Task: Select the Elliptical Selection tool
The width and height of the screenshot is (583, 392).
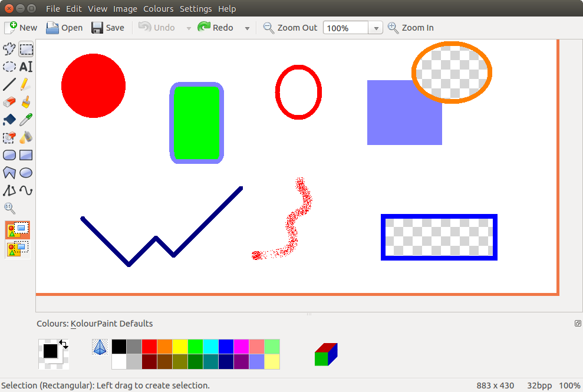Action: [x=9, y=67]
